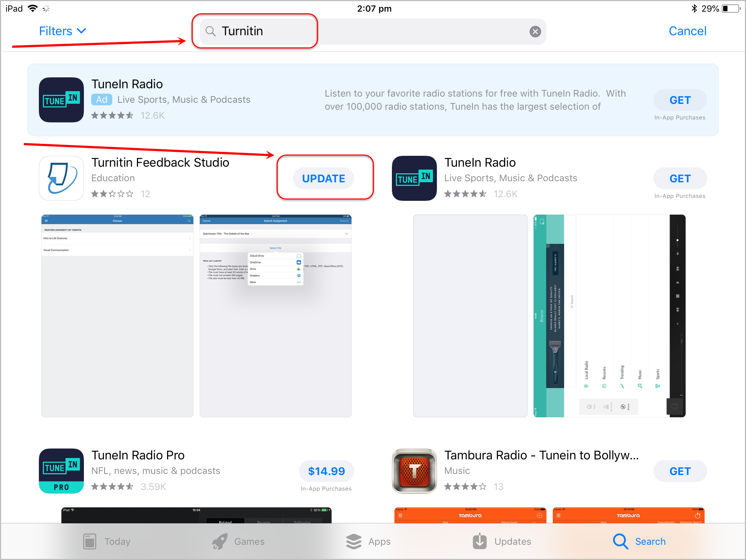Clear the Turnitin search input field
Viewport: 746px width, 560px height.
(535, 31)
